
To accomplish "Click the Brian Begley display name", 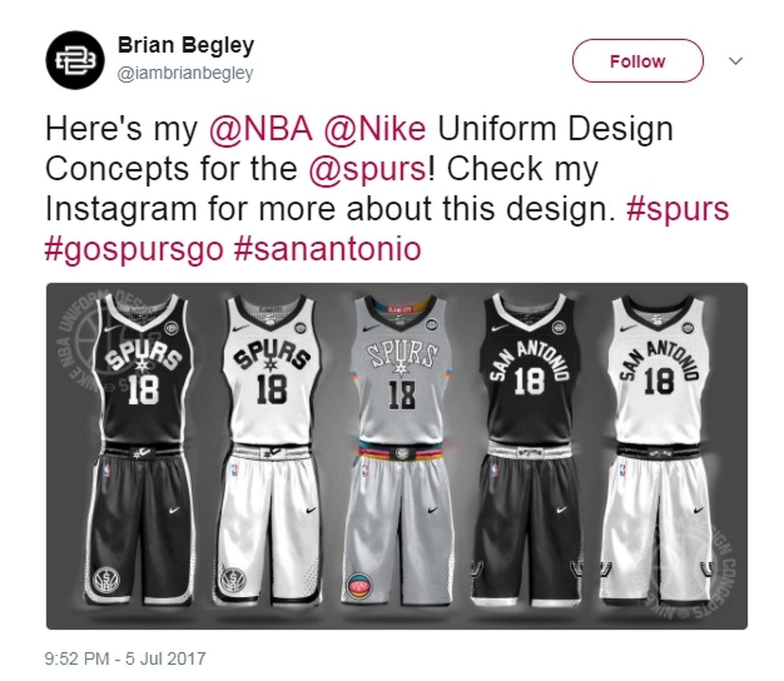I will pyautogui.click(x=186, y=45).
